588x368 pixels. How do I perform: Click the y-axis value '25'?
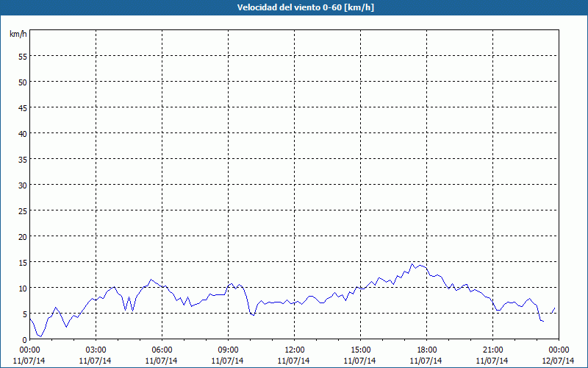23,211
